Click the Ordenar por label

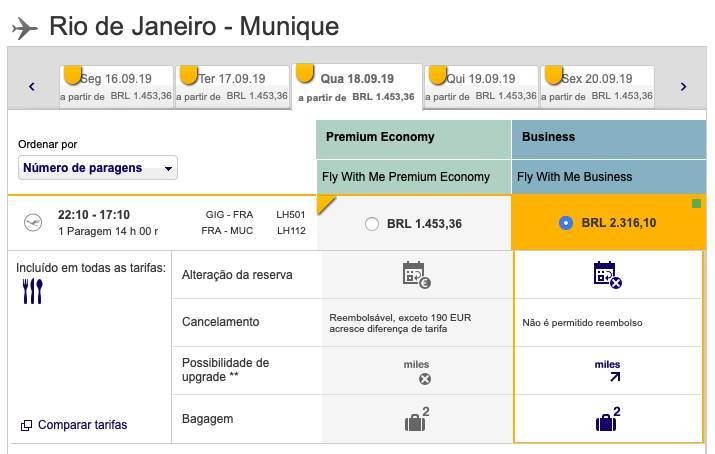[x=48, y=144]
